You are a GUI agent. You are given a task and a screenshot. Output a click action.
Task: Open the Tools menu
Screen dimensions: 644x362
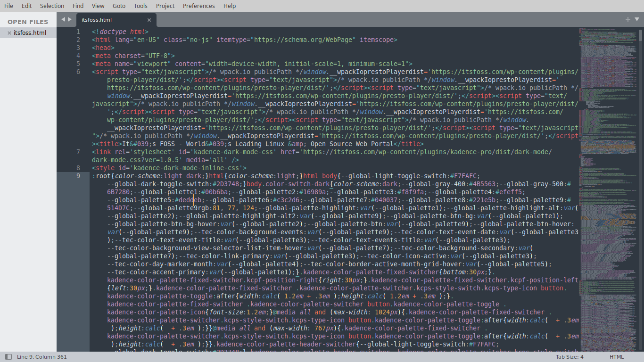[x=140, y=6]
